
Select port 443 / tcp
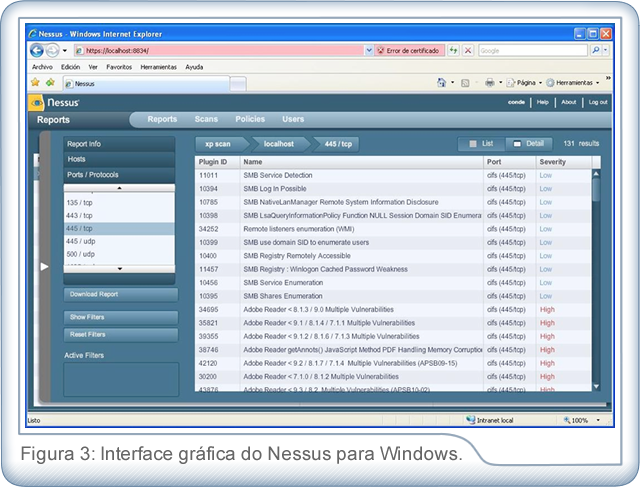tap(119, 216)
